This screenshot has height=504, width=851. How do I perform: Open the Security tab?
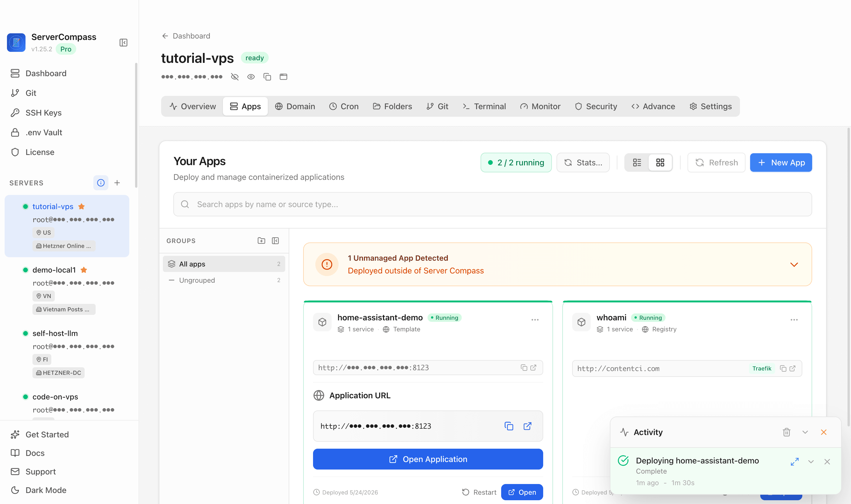tap(596, 106)
